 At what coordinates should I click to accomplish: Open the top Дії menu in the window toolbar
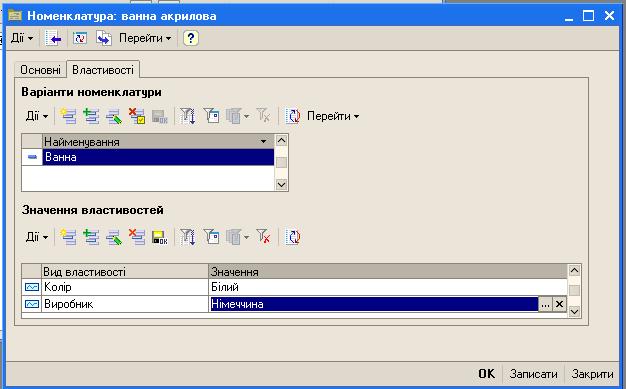(x=22, y=38)
